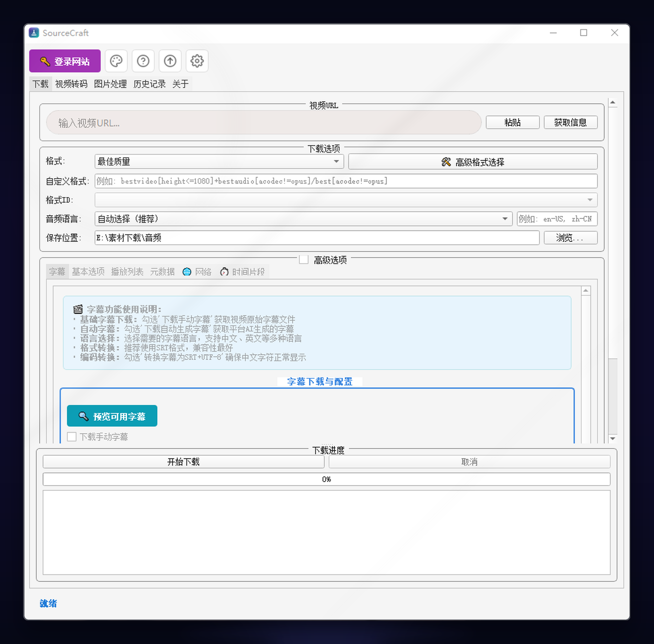Open the settings gear icon
This screenshot has width=654, height=644.
tap(197, 61)
